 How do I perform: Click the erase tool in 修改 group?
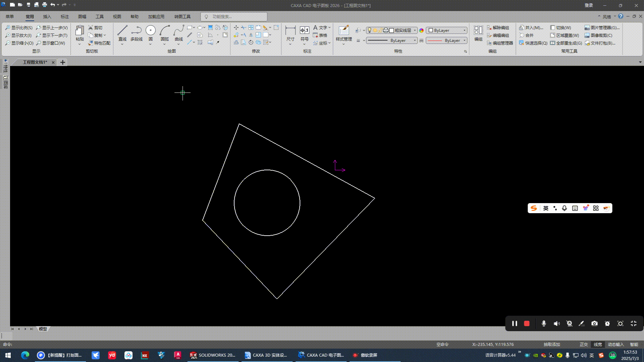click(x=265, y=27)
